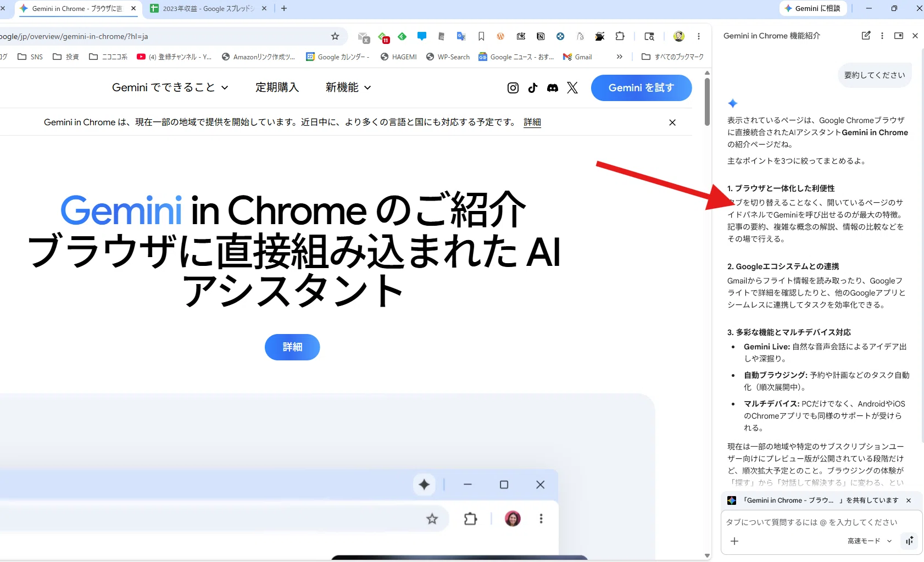Open the Google カレンダー bookmark
This screenshot has width=924, height=562.
pos(338,57)
